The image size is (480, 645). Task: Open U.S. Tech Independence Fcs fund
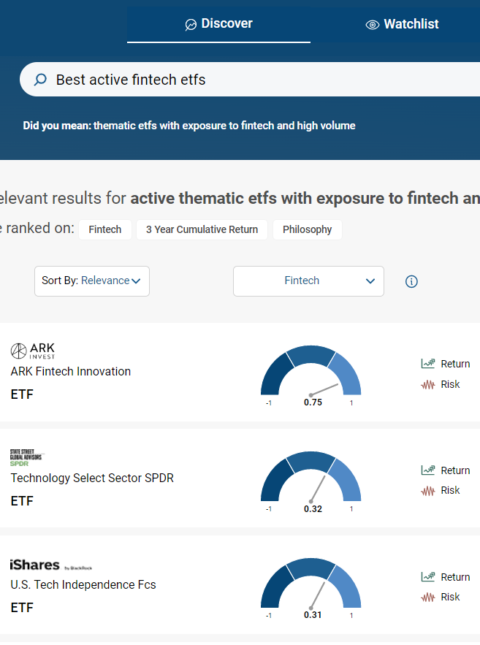83,585
